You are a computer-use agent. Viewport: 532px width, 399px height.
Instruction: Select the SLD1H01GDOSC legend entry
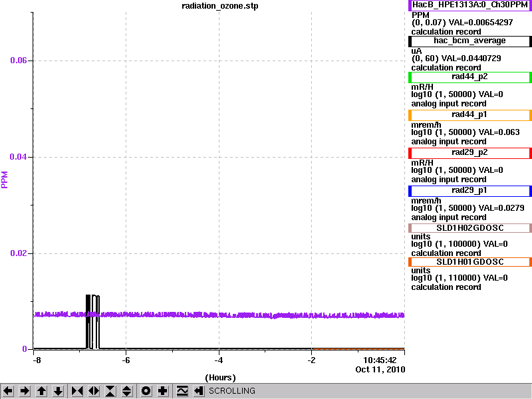pos(470,262)
